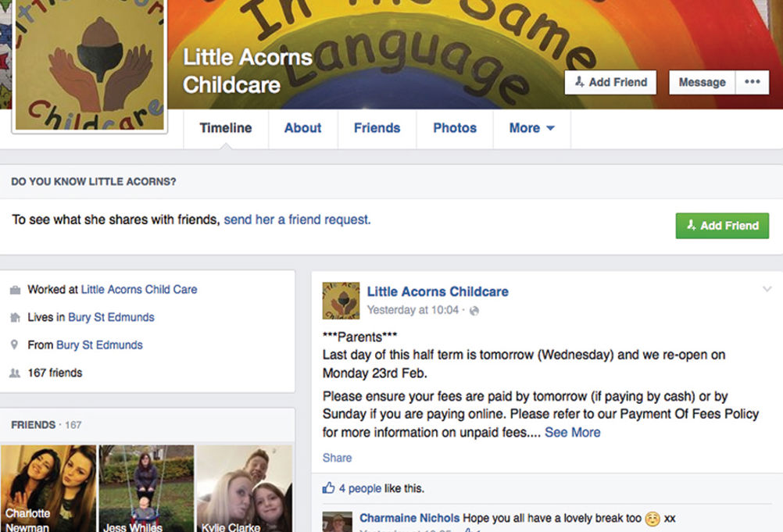Open Little Acorns Child Care workplace link
The image size is (783, 532).
tap(139, 290)
